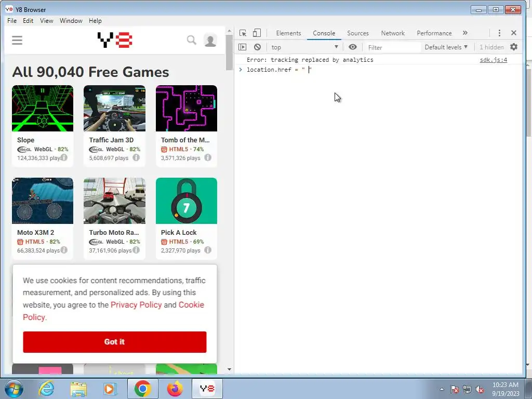Image resolution: width=532 pixels, height=399 pixels.
Task: Open the Tomb of the Mask thumbnail
Action: click(x=187, y=108)
